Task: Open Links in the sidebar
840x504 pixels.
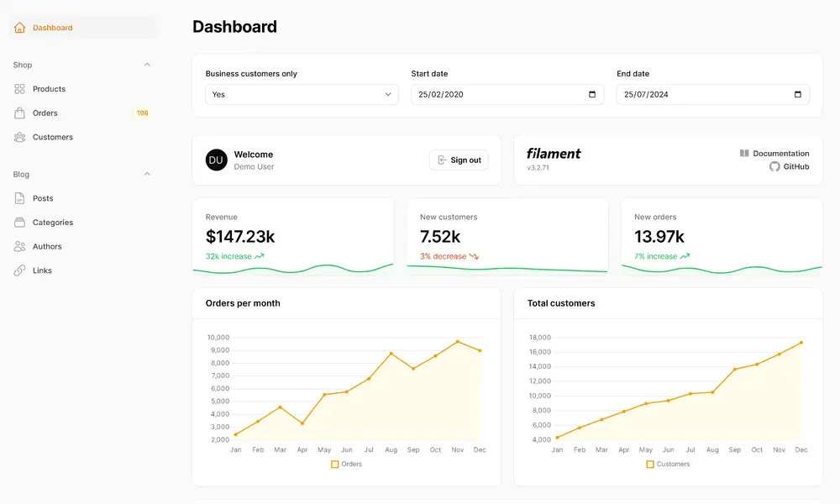Action: pyautogui.click(x=83, y=270)
